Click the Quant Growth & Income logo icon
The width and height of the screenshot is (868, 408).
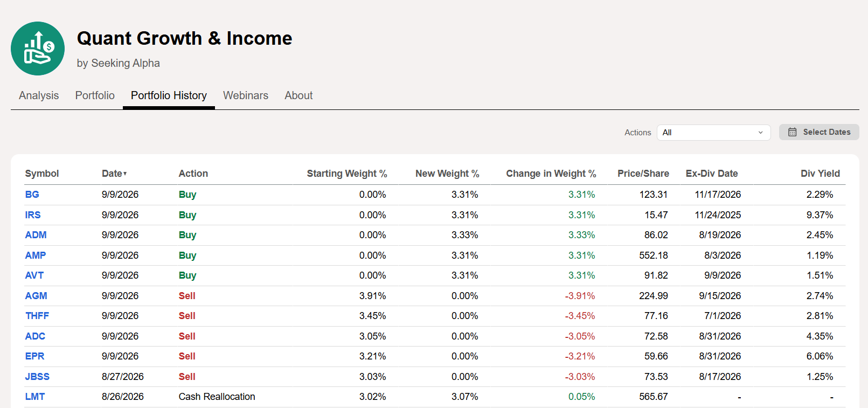tap(38, 49)
